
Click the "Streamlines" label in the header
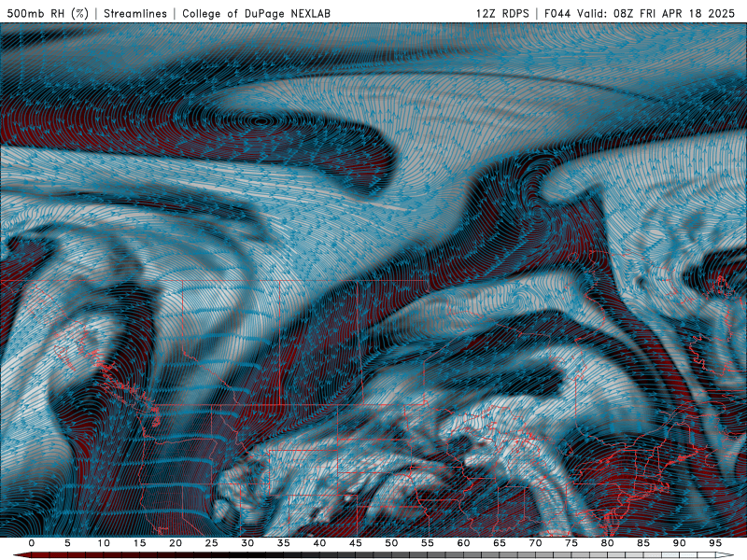(x=135, y=13)
